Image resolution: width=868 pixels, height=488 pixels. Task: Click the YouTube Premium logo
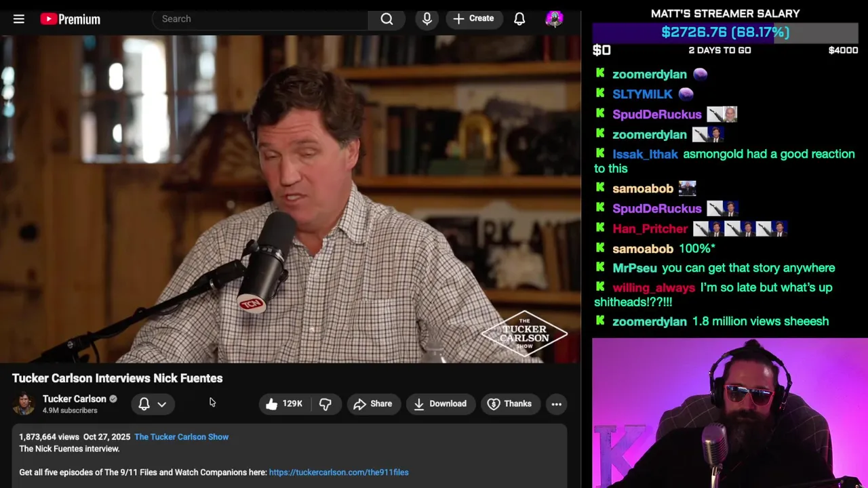click(x=71, y=19)
